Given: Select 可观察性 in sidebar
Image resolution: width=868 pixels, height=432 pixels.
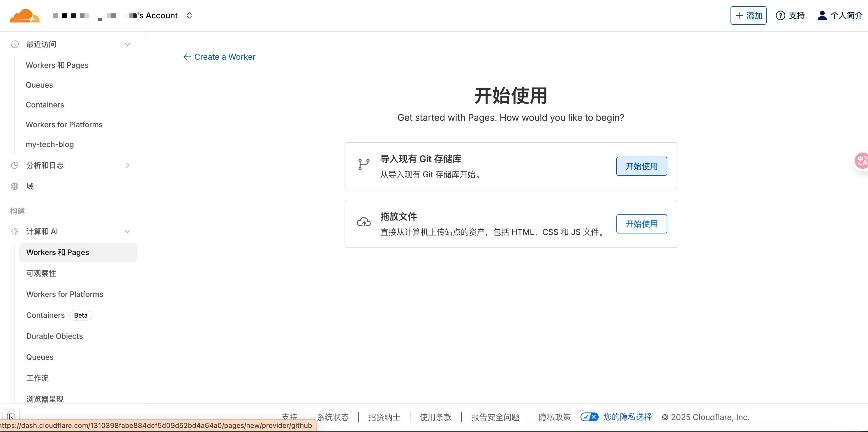Looking at the screenshot, I should [x=41, y=273].
